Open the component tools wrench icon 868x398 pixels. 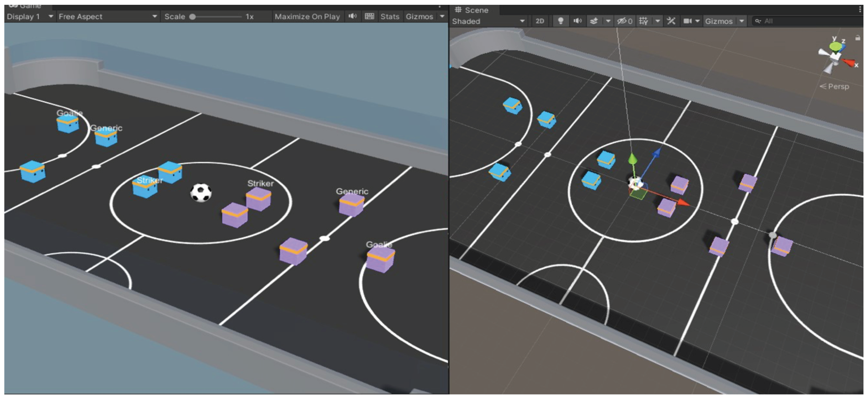point(671,21)
